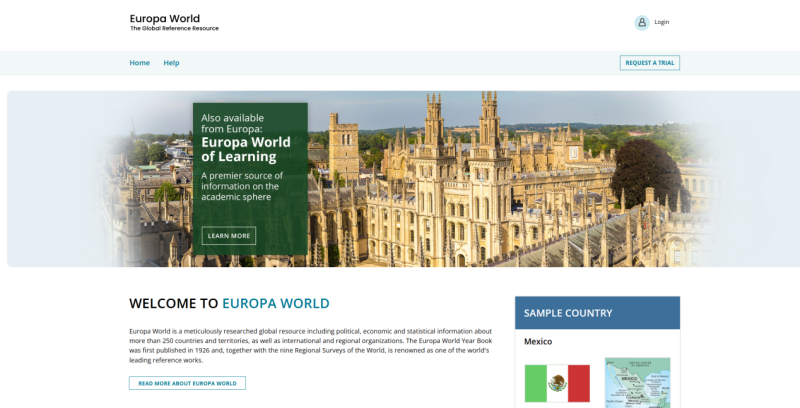Click the Learn More banner button
The image size is (800, 408).
(x=229, y=236)
